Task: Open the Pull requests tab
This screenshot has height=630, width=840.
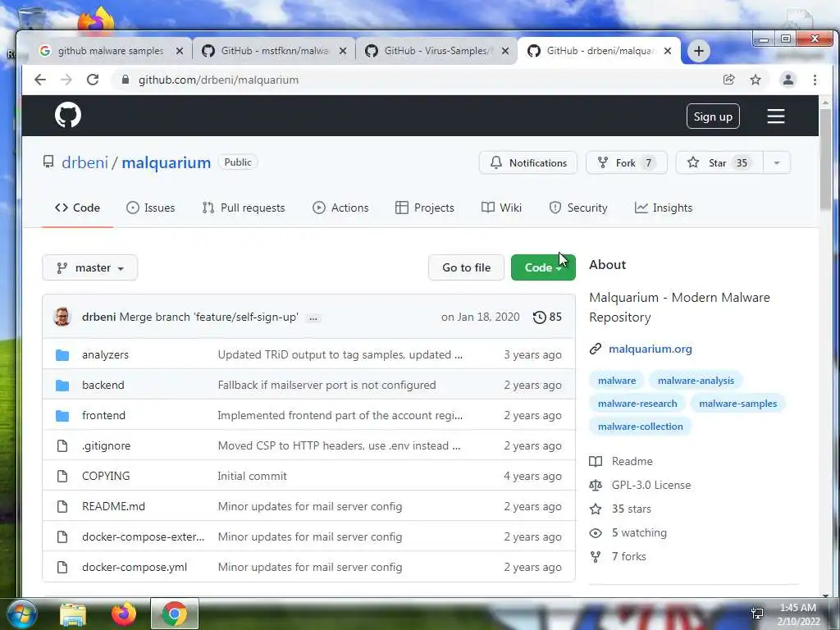Action: [244, 208]
